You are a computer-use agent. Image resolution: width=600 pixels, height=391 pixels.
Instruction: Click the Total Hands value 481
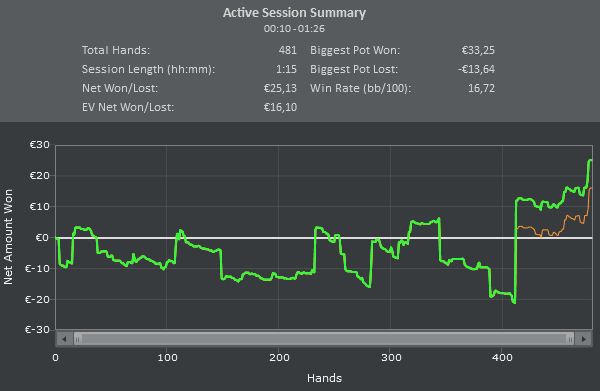coord(288,50)
